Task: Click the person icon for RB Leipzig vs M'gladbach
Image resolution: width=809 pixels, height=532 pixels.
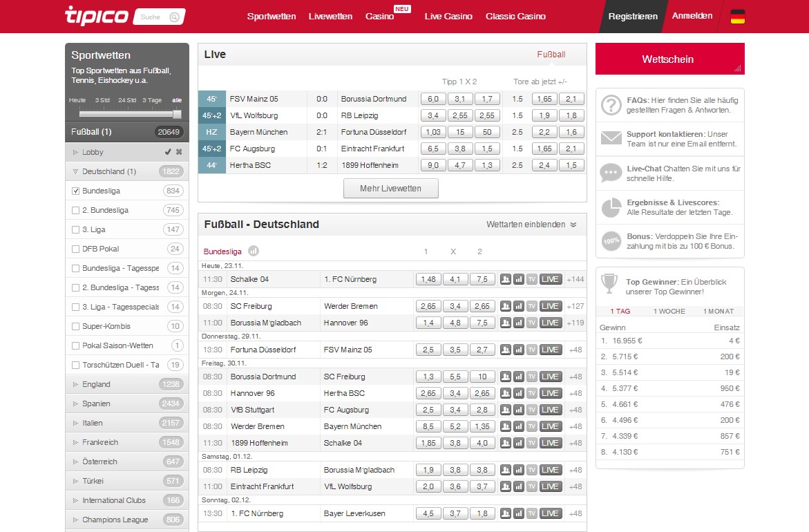Action: [x=506, y=470]
